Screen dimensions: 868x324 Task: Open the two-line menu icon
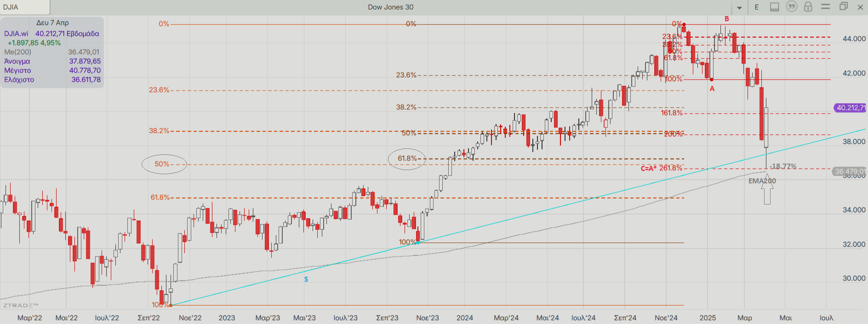[825, 6]
